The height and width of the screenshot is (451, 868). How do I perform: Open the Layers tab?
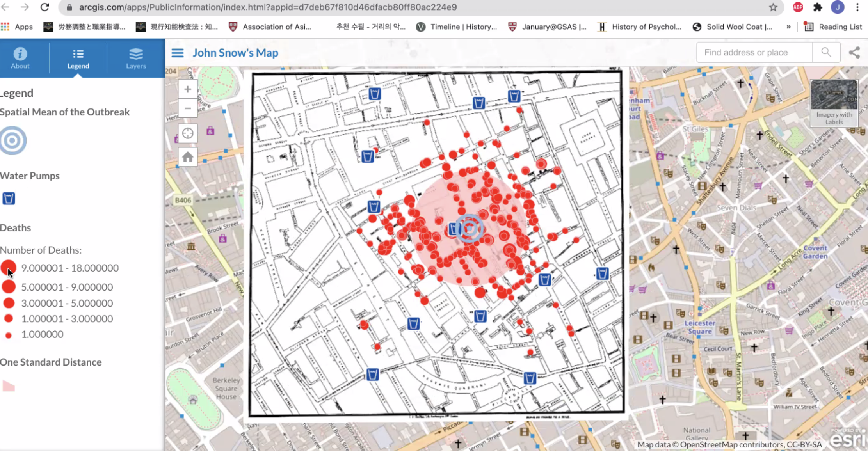(135, 58)
